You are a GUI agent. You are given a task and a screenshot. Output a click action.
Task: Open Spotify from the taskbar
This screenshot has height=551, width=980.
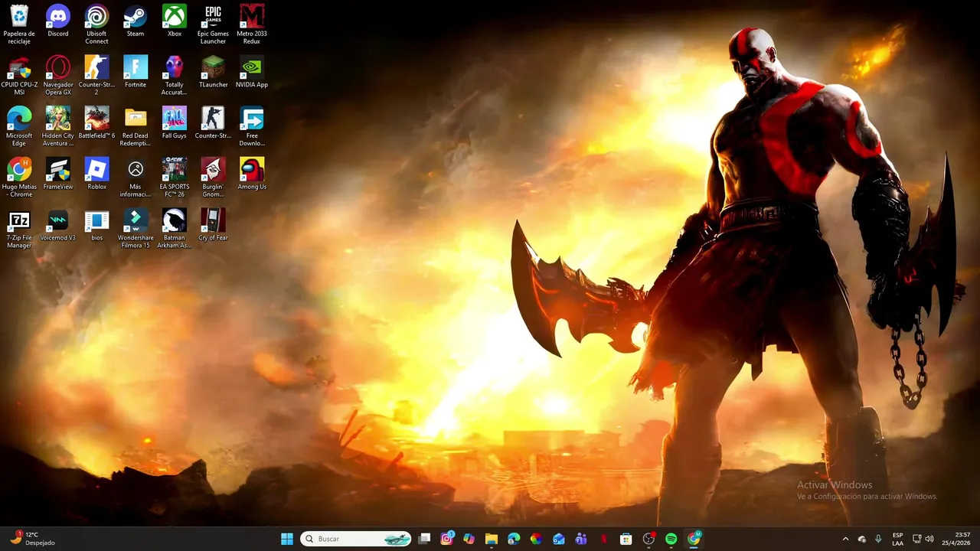pos(671,539)
